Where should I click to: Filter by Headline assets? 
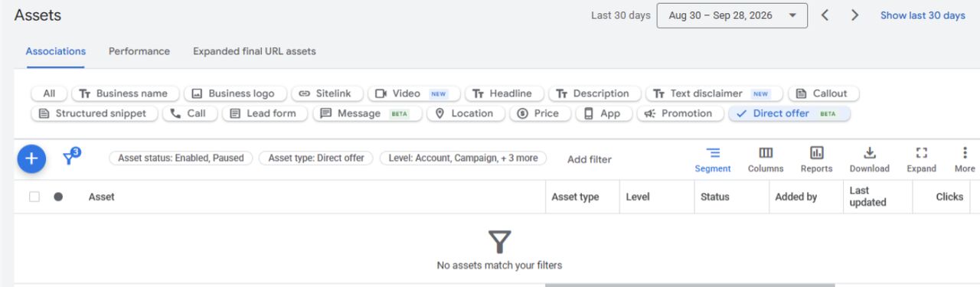pos(505,93)
